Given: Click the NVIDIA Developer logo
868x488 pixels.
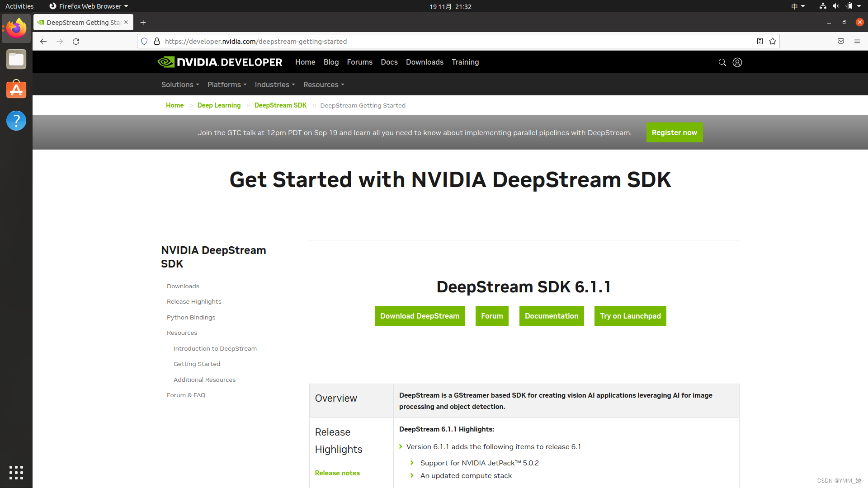Looking at the screenshot, I should [219, 62].
